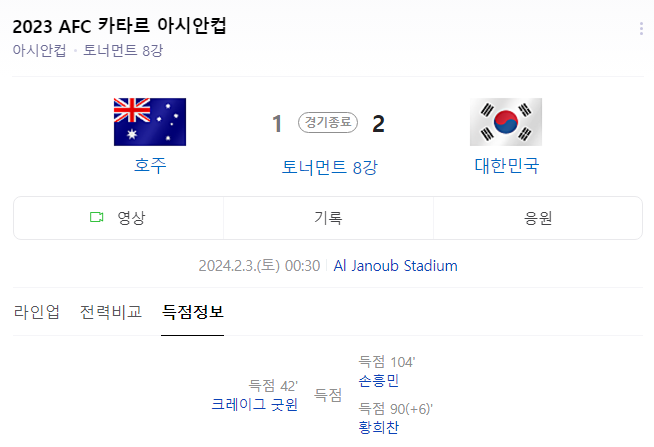Click the Australia flag image
Image resolution: width=654 pixels, height=447 pixels.
click(x=150, y=122)
